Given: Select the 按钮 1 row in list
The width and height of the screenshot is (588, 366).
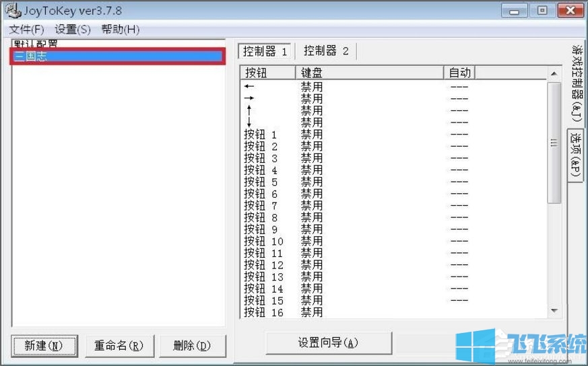Looking at the screenshot, I should click(x=261, y=135).
